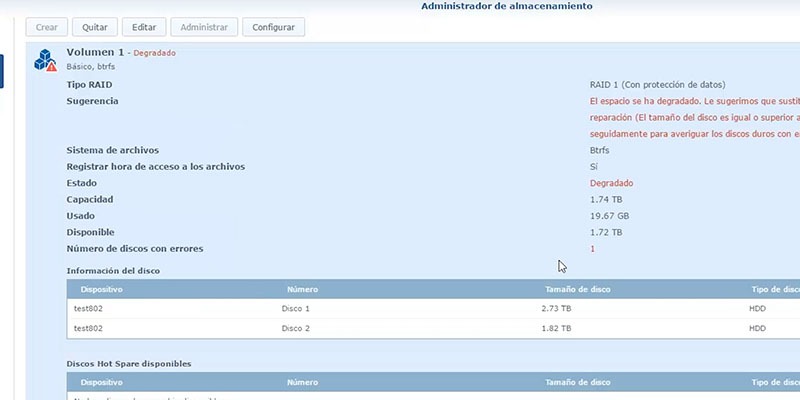Click the red Degradado label beside Volumen 1
800x400 pixels.
click(x=155, y=53)
